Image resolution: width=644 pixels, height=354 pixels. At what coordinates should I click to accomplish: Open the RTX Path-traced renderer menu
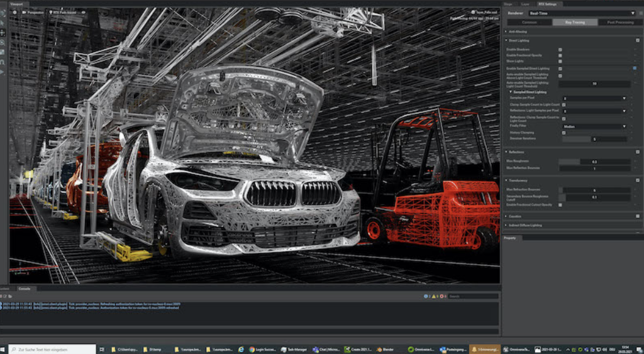(63, 13)
